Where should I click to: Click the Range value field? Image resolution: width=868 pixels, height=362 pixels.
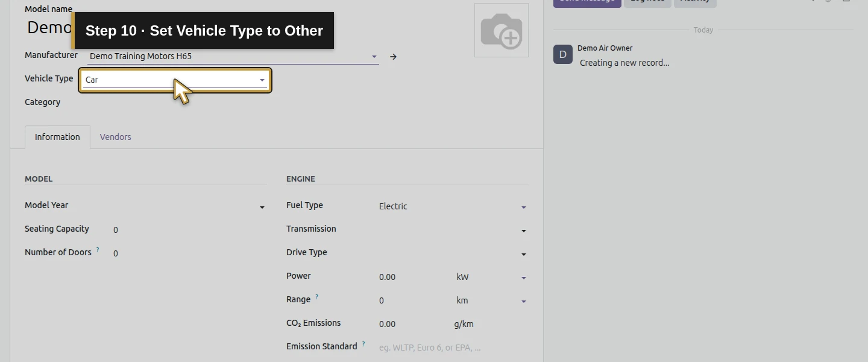(x=415, y=300)
